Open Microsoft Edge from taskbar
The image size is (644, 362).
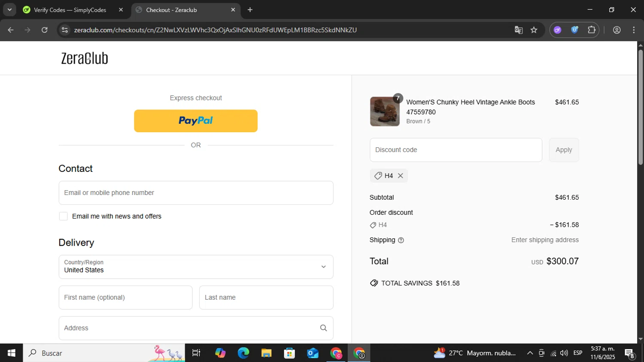243,353
